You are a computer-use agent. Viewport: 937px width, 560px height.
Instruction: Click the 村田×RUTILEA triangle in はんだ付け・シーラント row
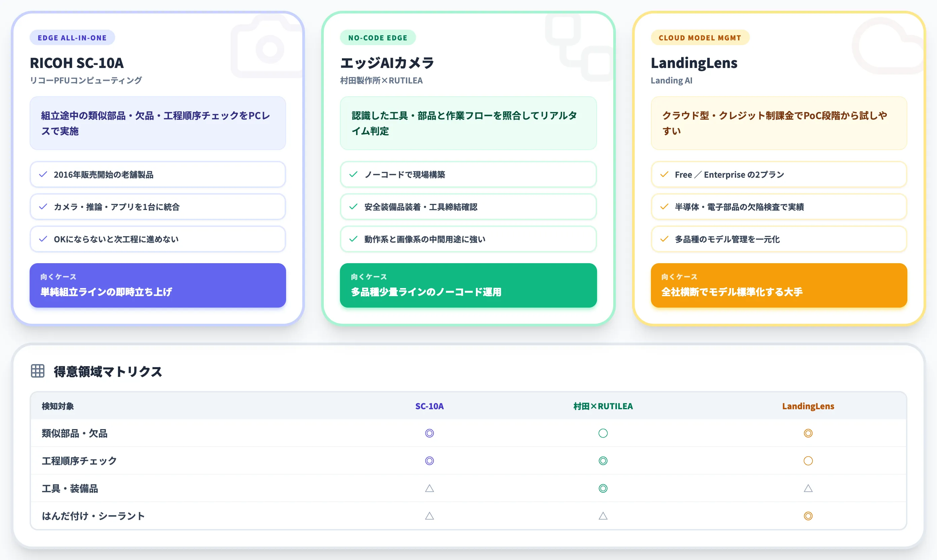(603, 516)
